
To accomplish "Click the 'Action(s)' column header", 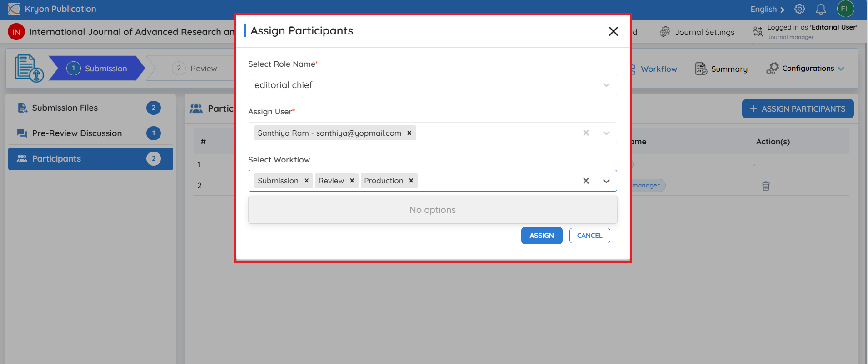I will pyautogui.click(x=773, y=142).
